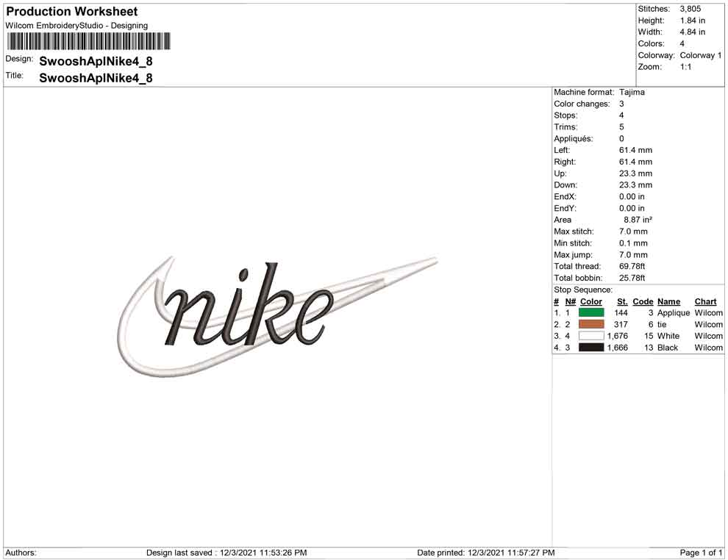728x560 pixels.
Task: Click the Width value 4.84 in
Action: 693,32
